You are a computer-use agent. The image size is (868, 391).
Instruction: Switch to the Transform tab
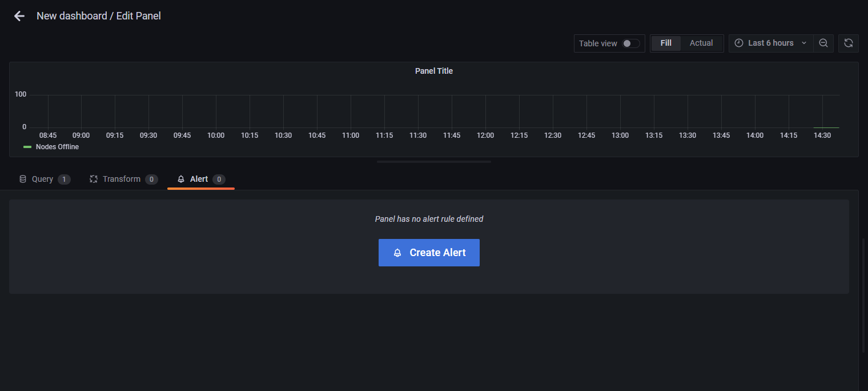[121, 179]
